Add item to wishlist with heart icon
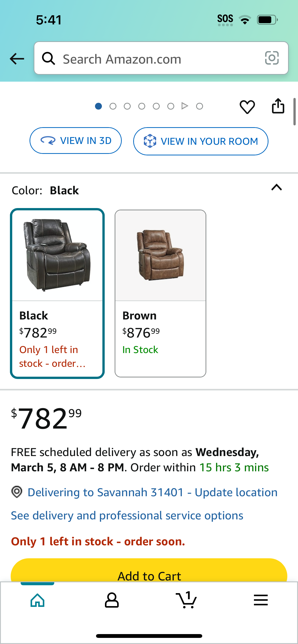298x644 pixels. coord(247,107)
